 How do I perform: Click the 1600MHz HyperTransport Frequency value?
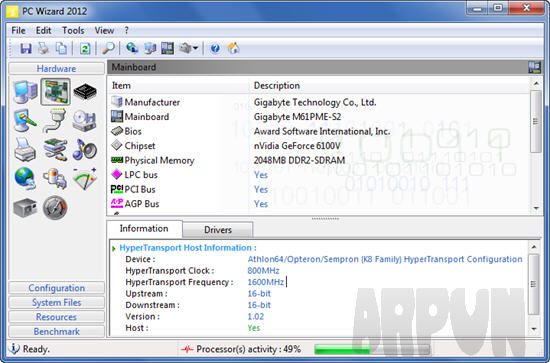click(266, 282)
